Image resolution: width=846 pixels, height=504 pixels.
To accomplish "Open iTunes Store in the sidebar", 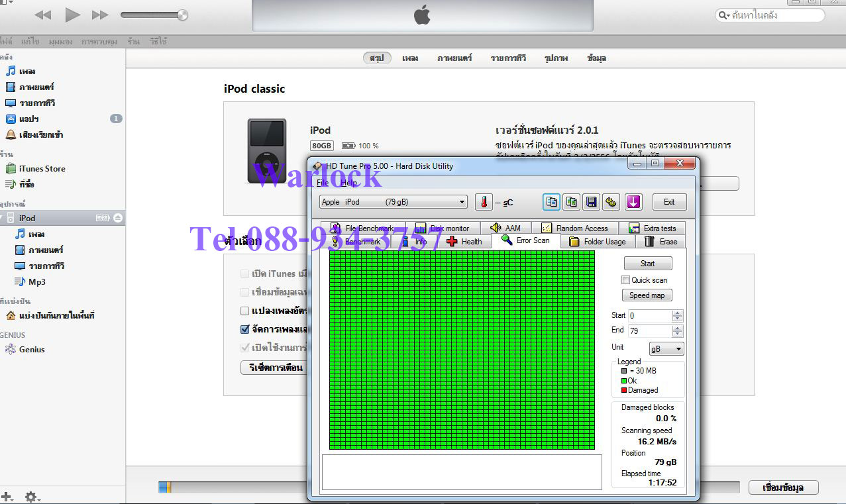I will [42, 168].
